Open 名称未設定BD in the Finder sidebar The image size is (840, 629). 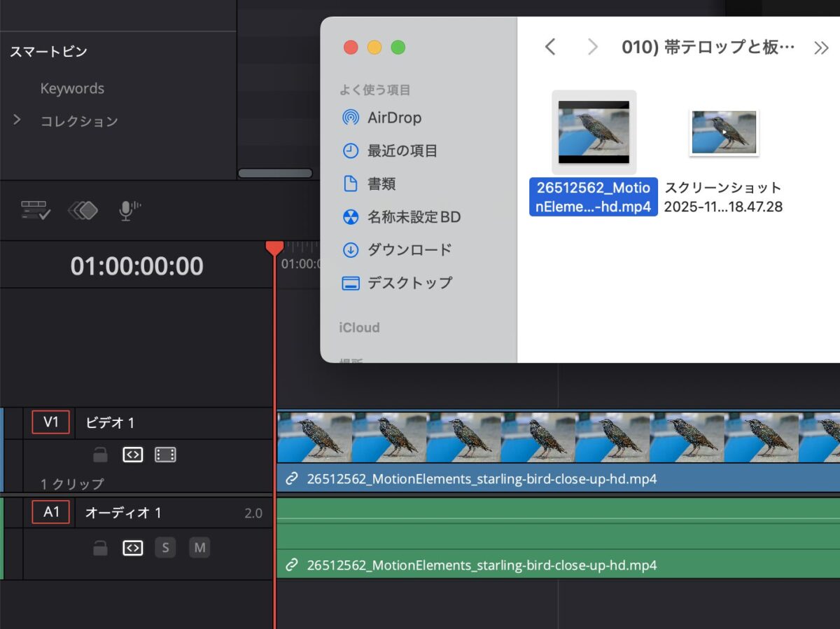[413, 217]
